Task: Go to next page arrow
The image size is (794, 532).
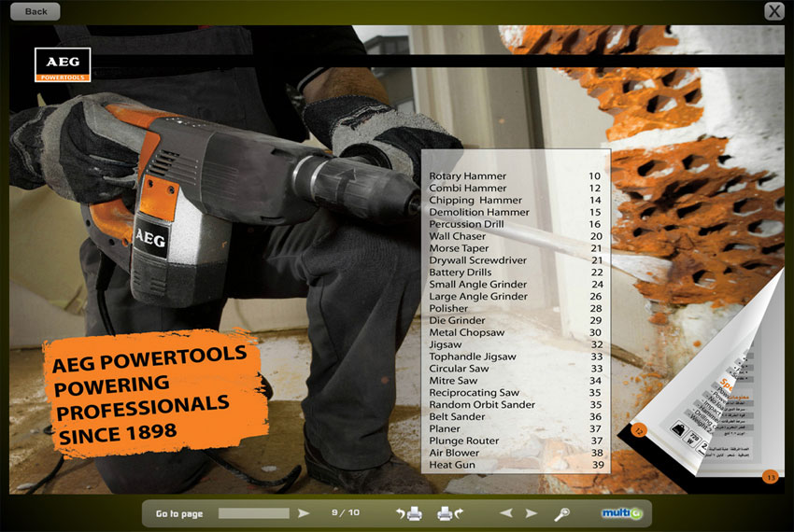Action: click(532, 513)
